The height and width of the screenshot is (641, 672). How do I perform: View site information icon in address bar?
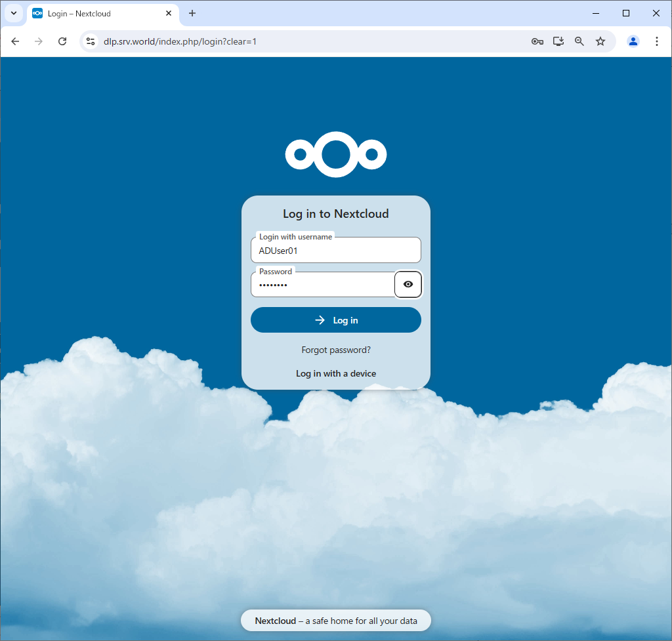point(91,41)
